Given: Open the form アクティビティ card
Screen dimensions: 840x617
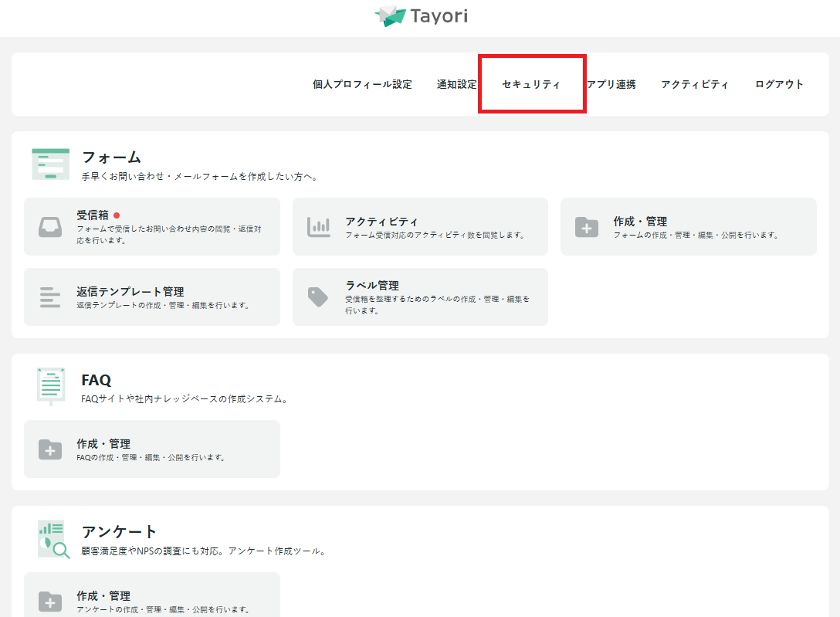Looking at the screenshot, I should pyautogui.click(x=420, y=226).
